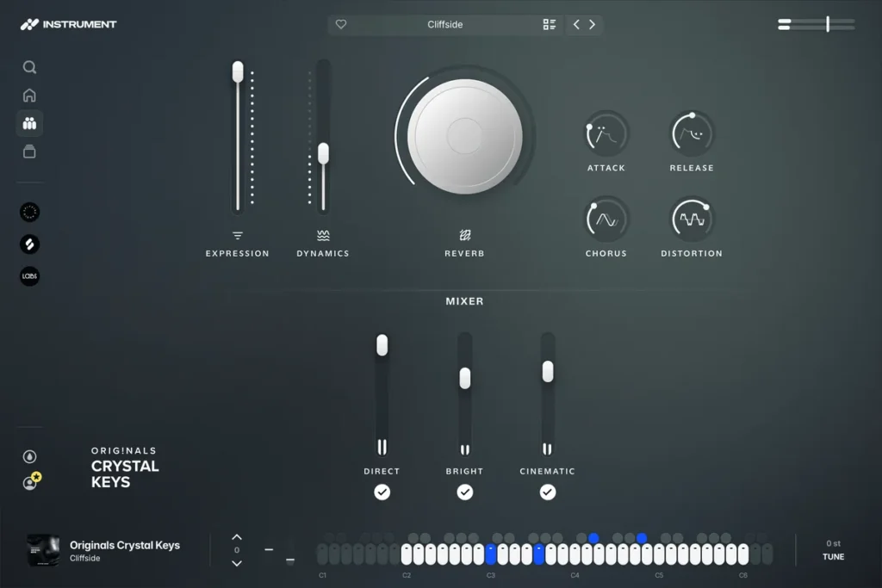
Task: Click the Originals Crystal Keys thumbnail
Action: (x=43, y=550)
